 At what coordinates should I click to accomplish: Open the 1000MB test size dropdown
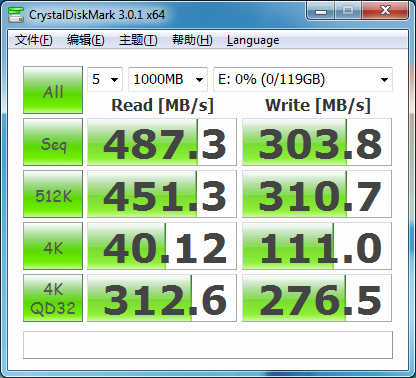pos(168,79)
